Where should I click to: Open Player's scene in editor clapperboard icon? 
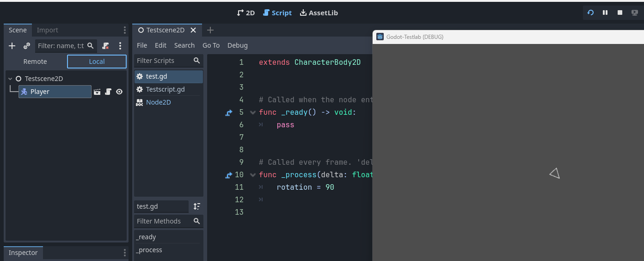(x=97, y=92)
